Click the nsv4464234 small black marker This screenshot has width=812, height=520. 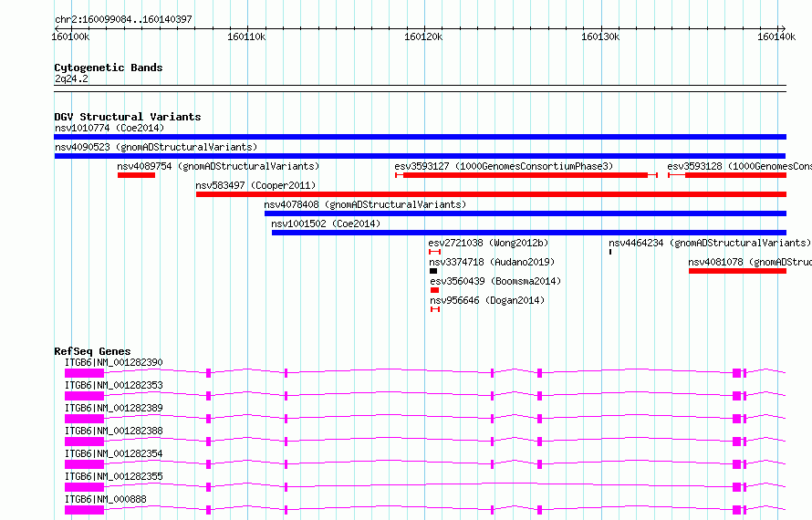pos(610,252)
